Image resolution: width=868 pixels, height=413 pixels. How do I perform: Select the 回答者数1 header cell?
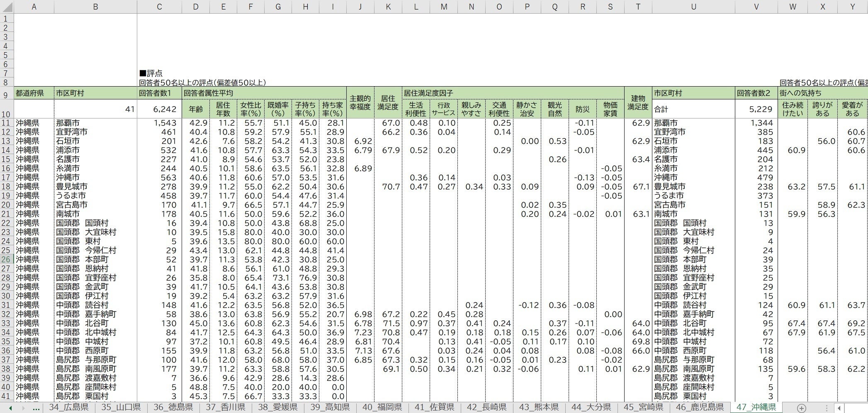[x=159, y=93]
